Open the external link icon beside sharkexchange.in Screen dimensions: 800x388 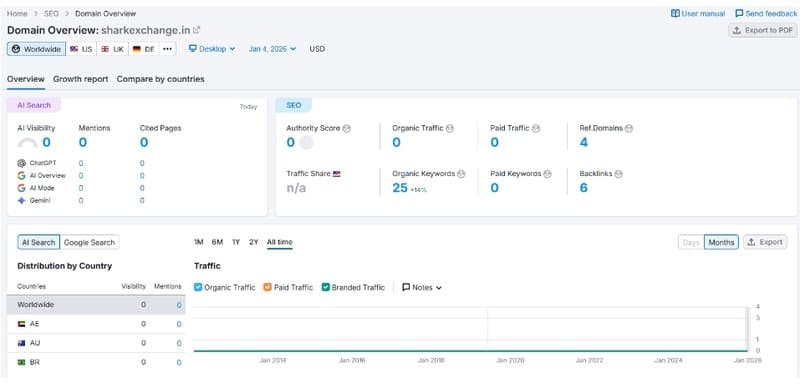(x=196, y=30)
